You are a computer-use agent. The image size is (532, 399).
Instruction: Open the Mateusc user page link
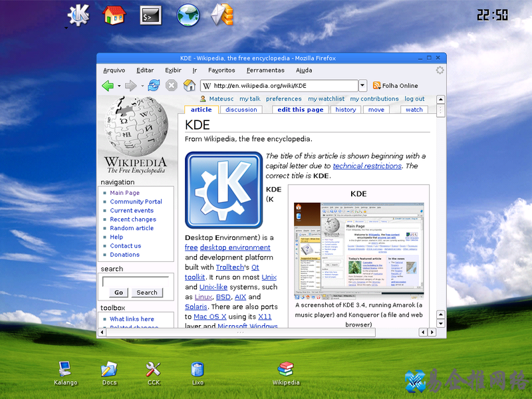click(x=221, y=98)
